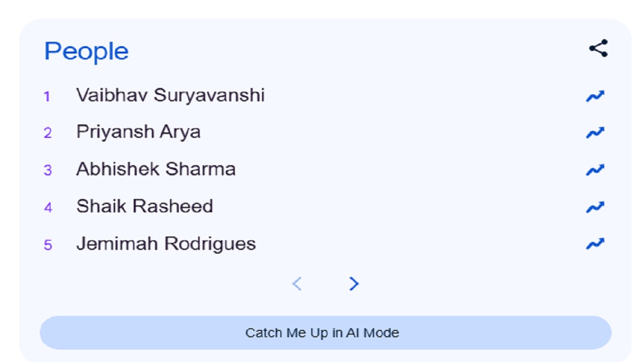644x362 pixels.
Task: Click trending icon beside Priyansh Arya
Action: point(595,132)
